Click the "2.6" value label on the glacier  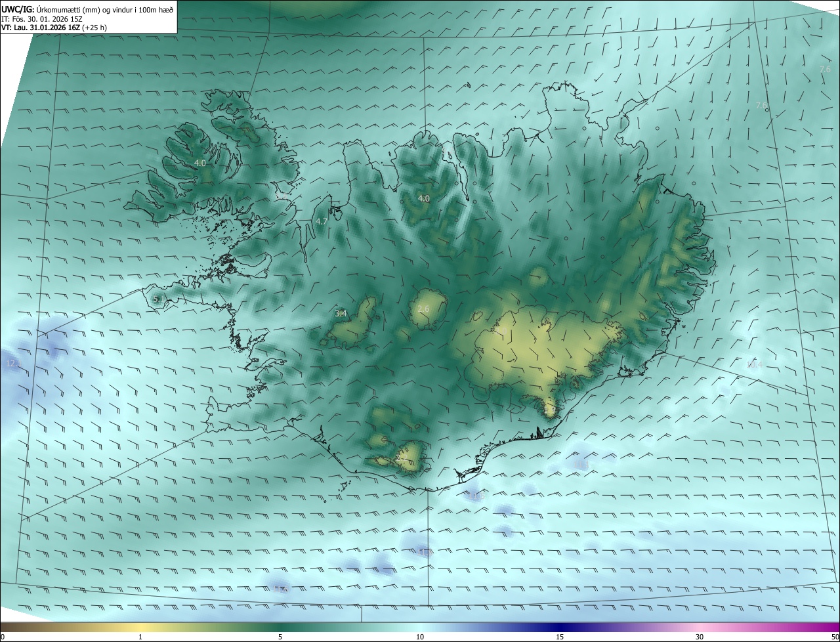(x=423, y=309)
